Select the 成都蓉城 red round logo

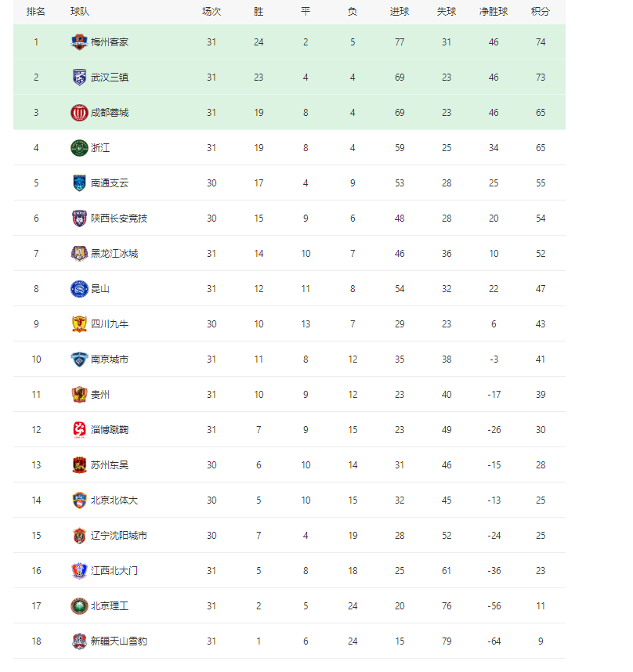79,113
